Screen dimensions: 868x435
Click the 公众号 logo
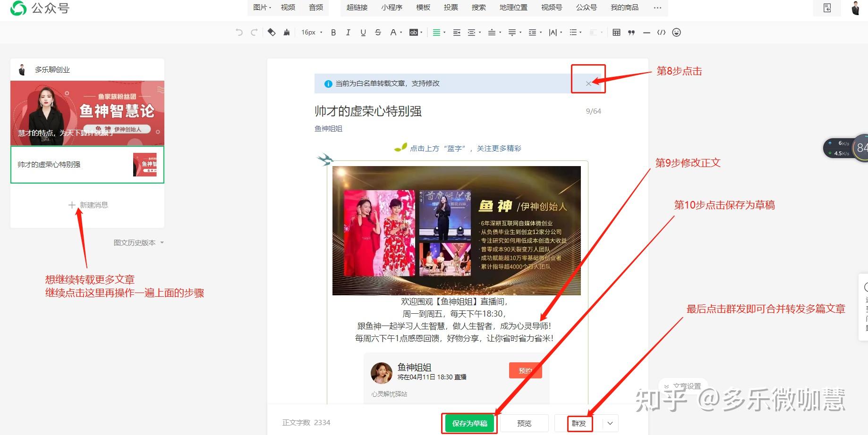[40, 8]
